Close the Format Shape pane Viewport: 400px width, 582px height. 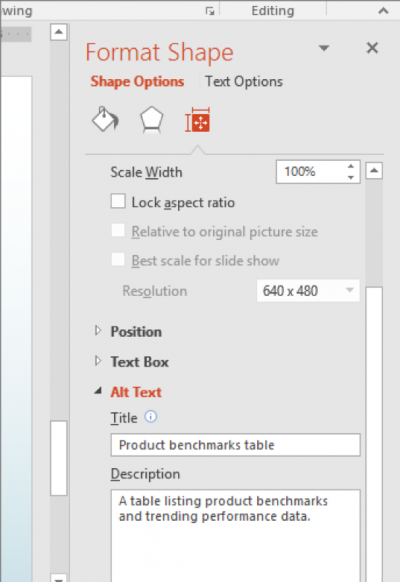tap(372, 48)
